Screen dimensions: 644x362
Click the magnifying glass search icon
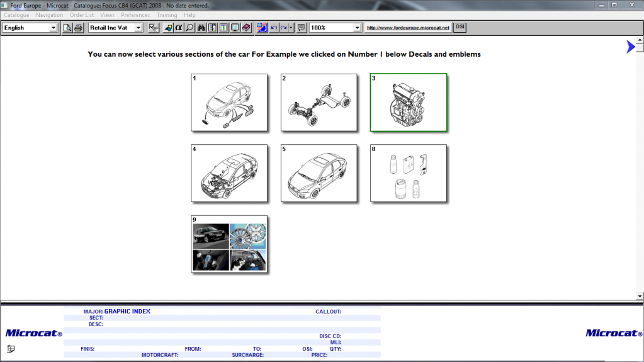tap(189, 28)
